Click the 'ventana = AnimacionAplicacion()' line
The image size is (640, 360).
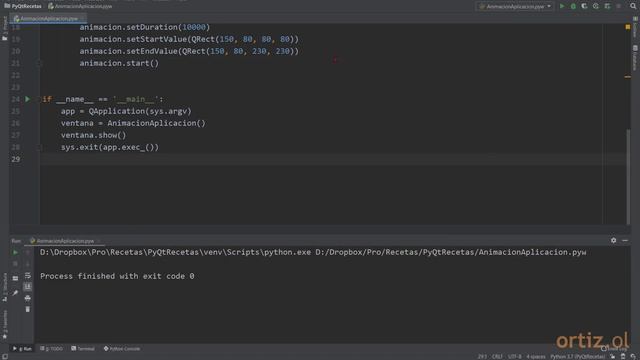pyautogui.click(x=133, y=123)
